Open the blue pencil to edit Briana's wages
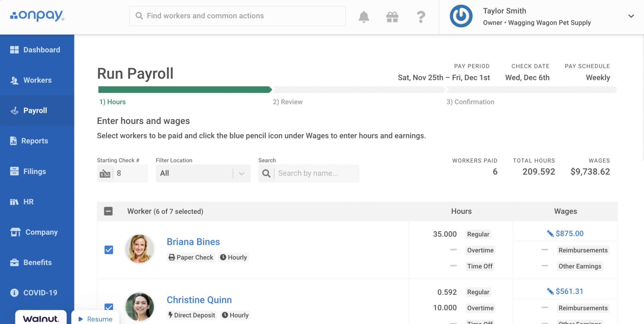The width and height of the screenshot is (644, 324). point(550,233)
